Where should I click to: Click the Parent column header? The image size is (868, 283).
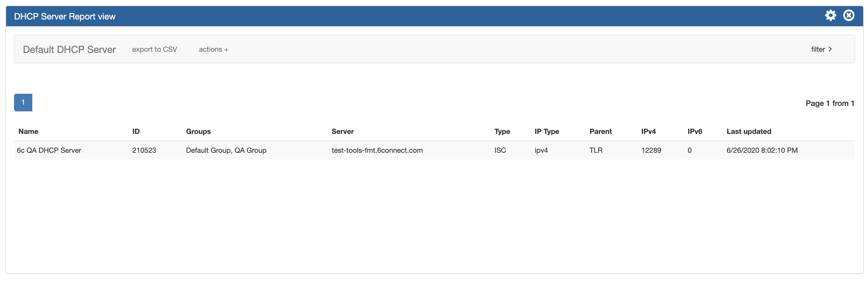pos(600,131)
